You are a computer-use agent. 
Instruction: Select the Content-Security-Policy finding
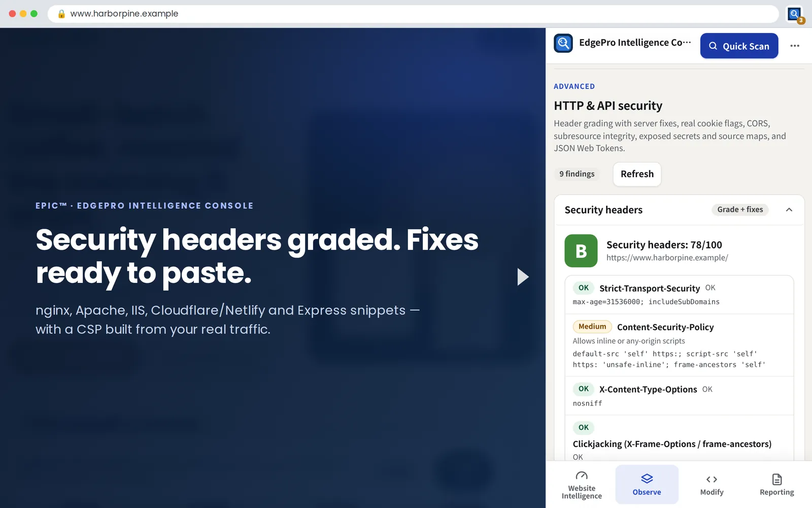coord(679,345)
